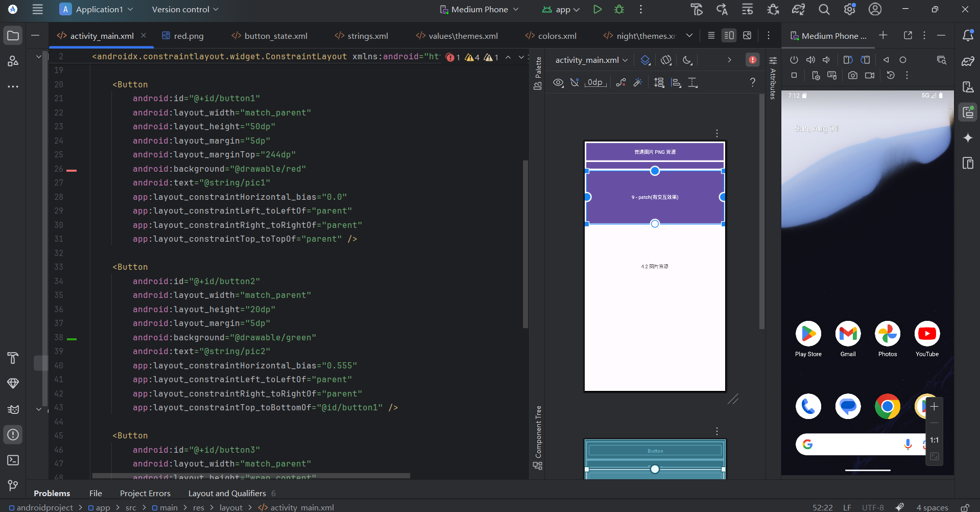980x512 pixels.
Task: Emulator back navigation triangle
Action: (x=886, y=60)
